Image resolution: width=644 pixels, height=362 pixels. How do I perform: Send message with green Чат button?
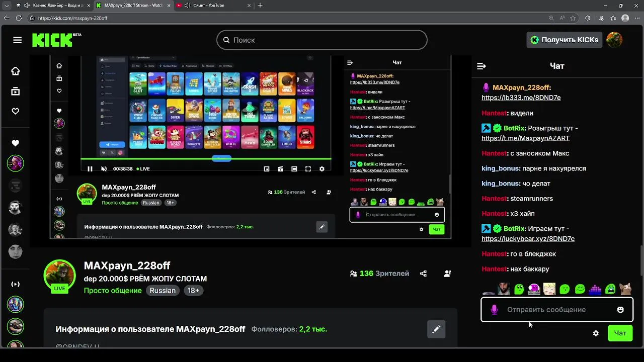(620, 333)
